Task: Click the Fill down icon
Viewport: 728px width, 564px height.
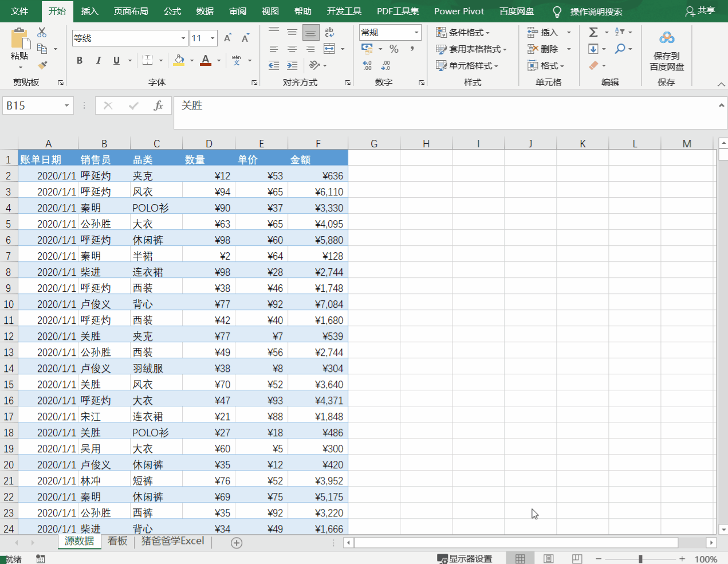Action: [x=594, y=49]
